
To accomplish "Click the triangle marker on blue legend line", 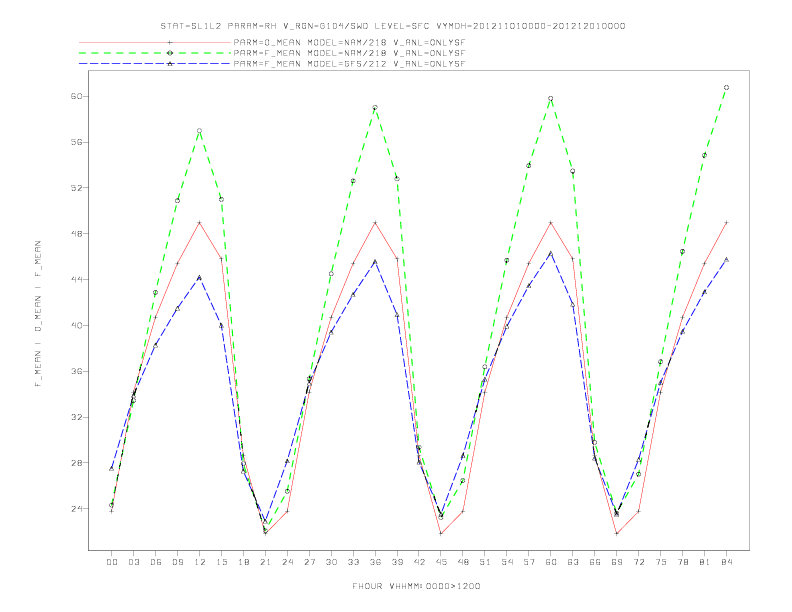I will pos(170,64).
